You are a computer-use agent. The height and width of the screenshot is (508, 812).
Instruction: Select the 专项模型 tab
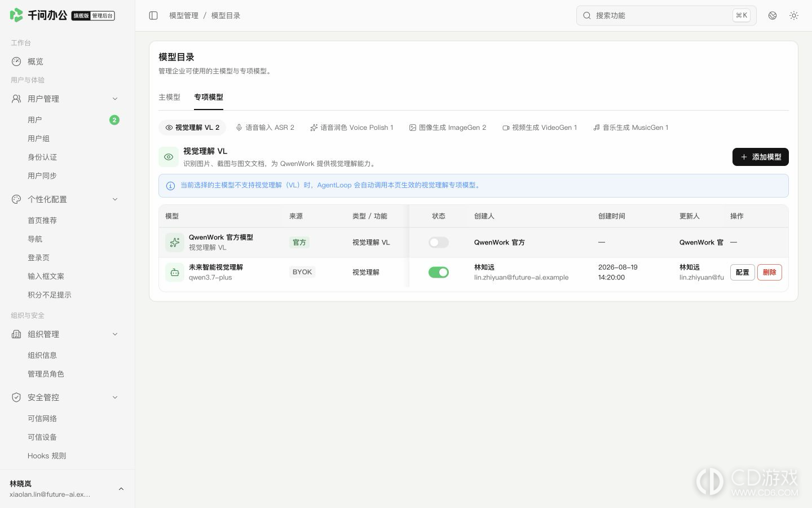[x=209, y=97]
